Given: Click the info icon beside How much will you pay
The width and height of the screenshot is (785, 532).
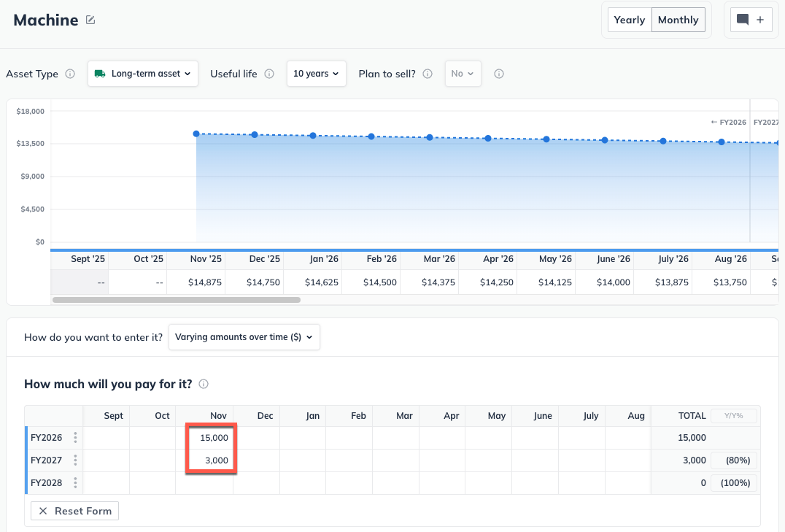Looking at the screenshot, I should [x=203, y=384].
